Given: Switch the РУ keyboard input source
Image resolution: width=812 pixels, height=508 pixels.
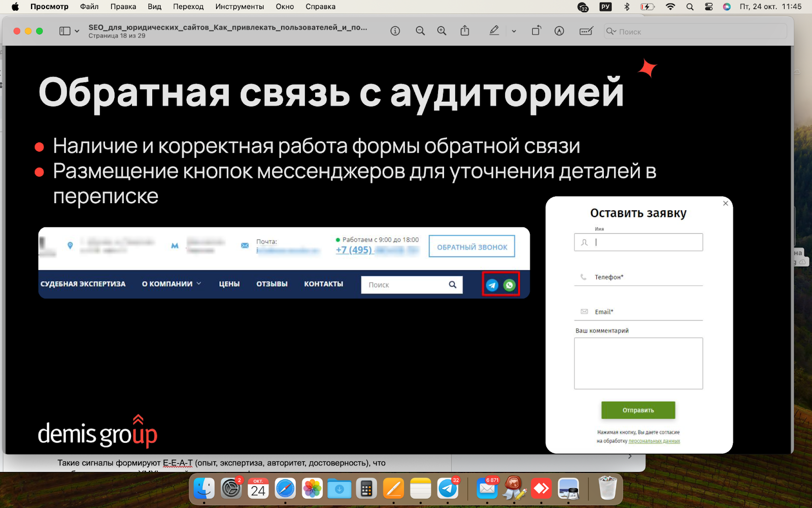Looking at the screenshot, I should [605, 7].
